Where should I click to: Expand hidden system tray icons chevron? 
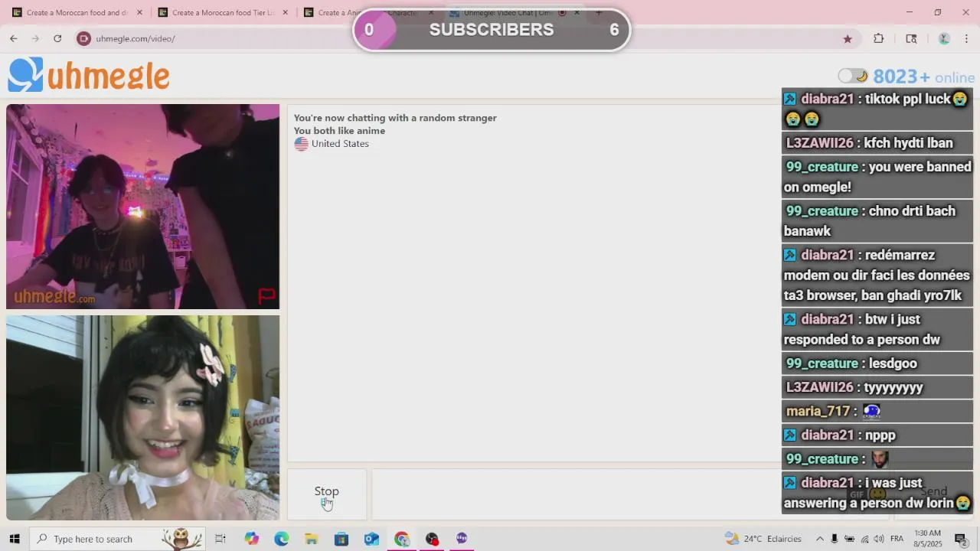[x=820, y=539]
